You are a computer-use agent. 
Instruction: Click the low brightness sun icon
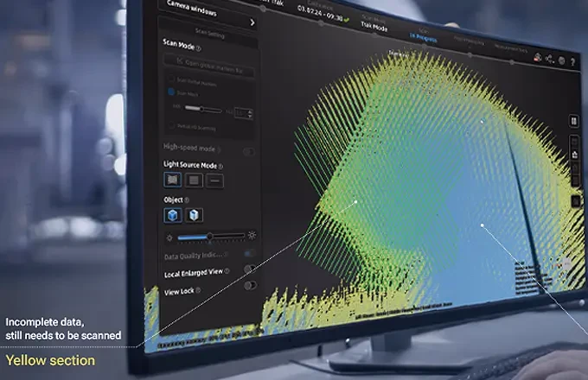169,237
